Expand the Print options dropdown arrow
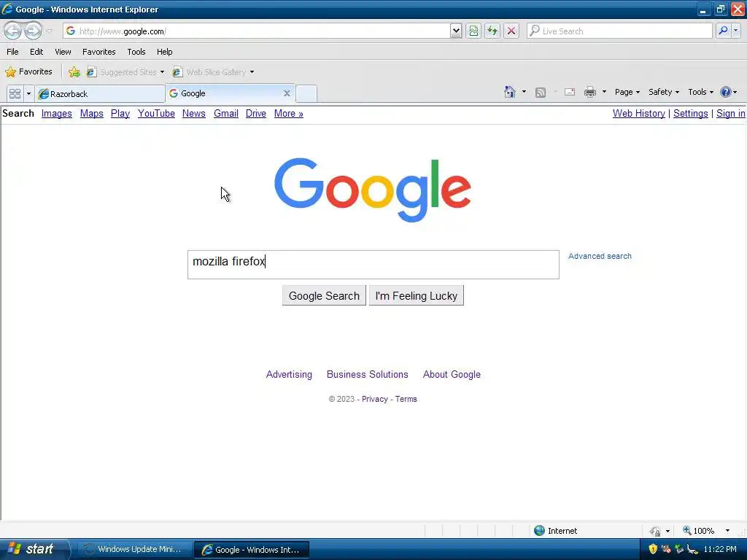The image size is (747, 560). click(604, 92)
